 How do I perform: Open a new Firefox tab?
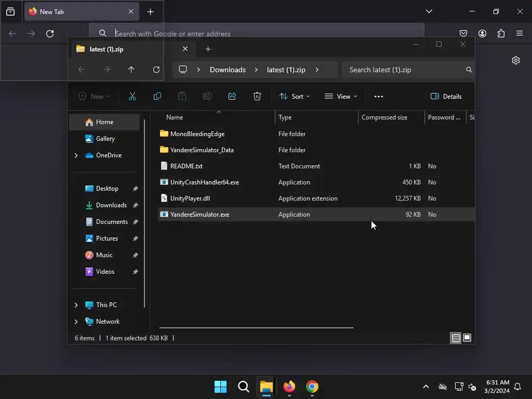point(150,12)
